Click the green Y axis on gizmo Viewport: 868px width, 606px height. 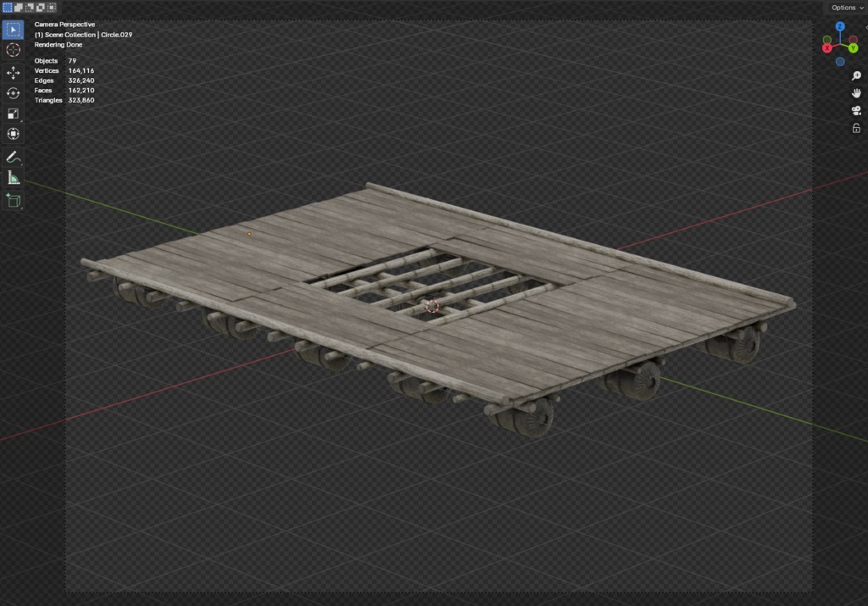pyautogui.click(x=853, y=48)
